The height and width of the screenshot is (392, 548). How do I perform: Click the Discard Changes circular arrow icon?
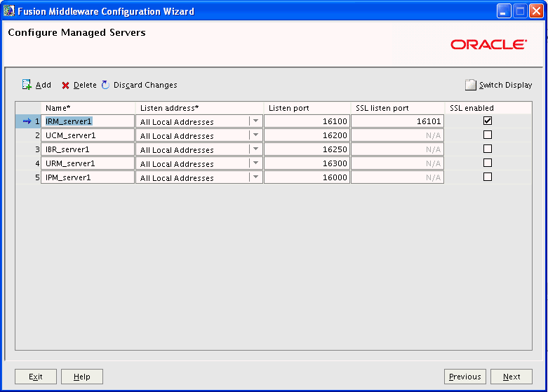(x=105, y=85)
